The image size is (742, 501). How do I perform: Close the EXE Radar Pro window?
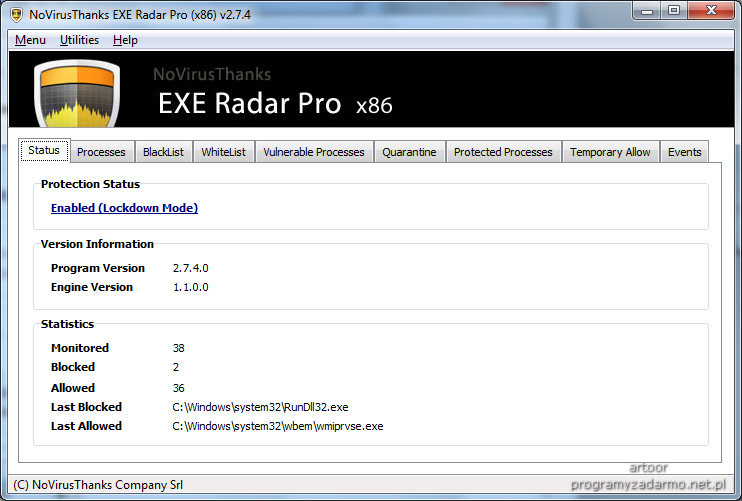[x=711, y=10]
